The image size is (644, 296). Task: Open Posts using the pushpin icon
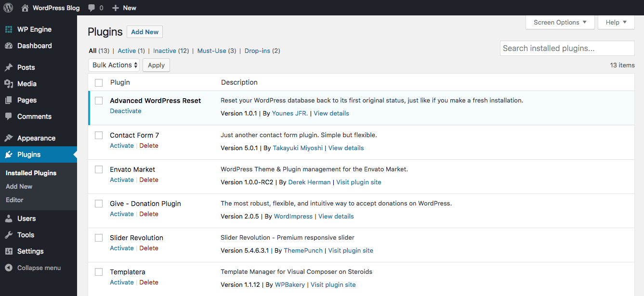(x=9, y=67)
